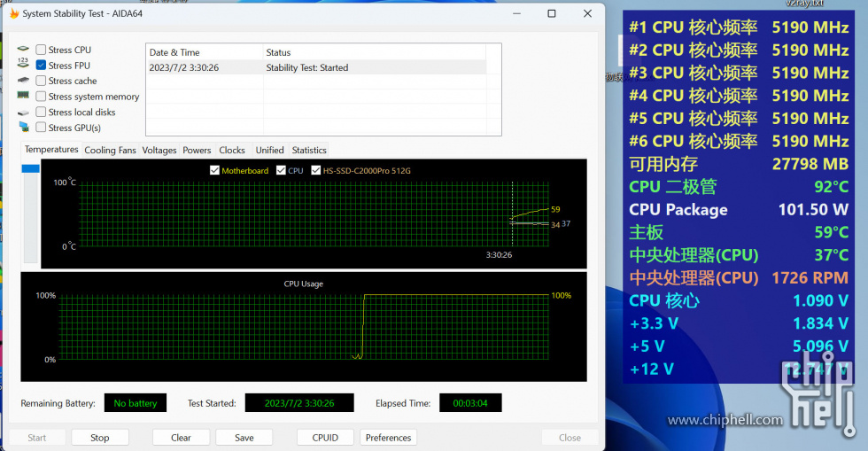The image size is (868, 451).
Task: Select the Unified tab
Action: pyautogui.click(x=269, y=150)
